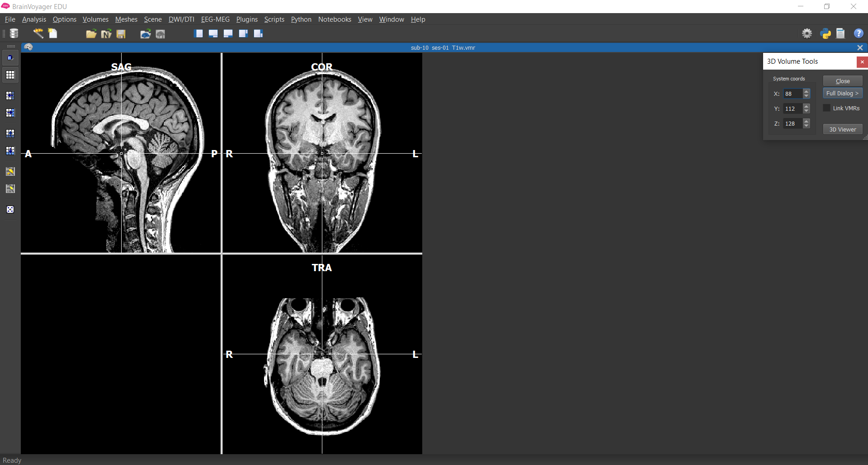Click the Full Dialog button

(842, 93)
